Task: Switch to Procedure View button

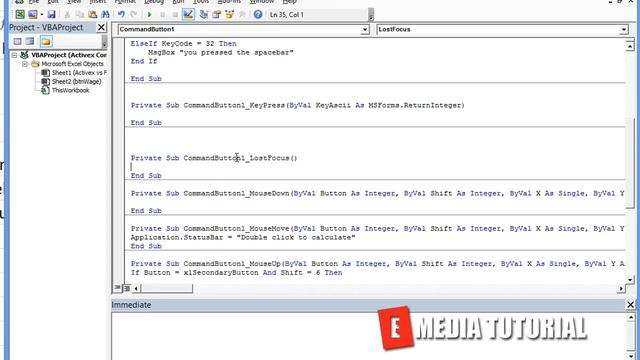Action: (x=118, y=288)
